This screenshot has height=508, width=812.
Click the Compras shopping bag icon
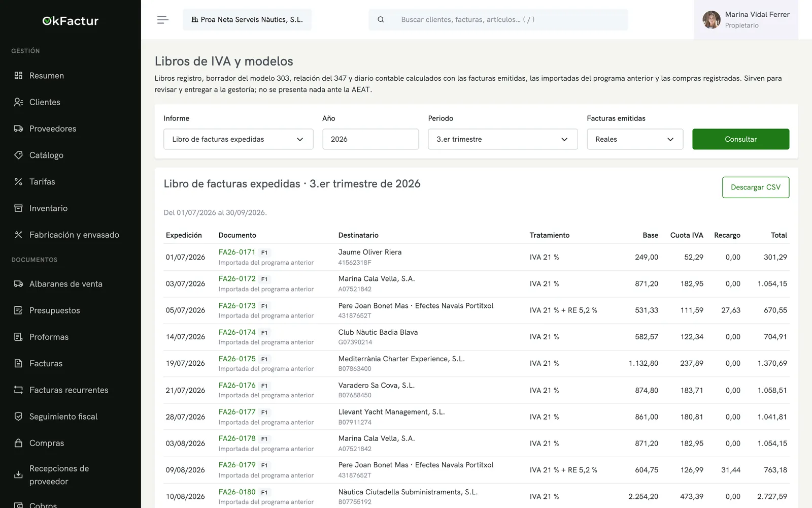click(18, 443)
